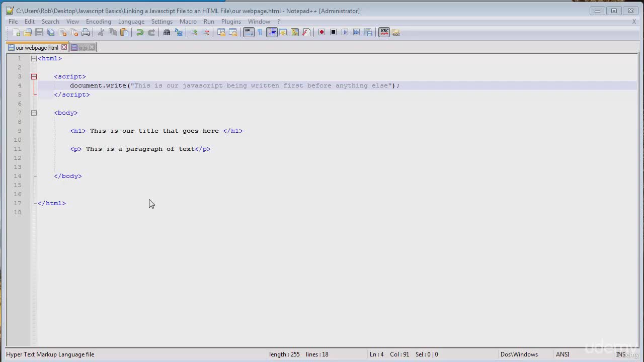Undo with the green arrow icon
Image resolution: width=644 pixels, height=362 pixels.
click(140, 32)
